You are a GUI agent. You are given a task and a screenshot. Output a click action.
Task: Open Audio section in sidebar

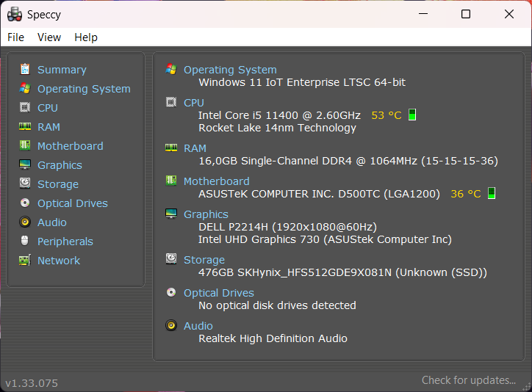point(52,222)
